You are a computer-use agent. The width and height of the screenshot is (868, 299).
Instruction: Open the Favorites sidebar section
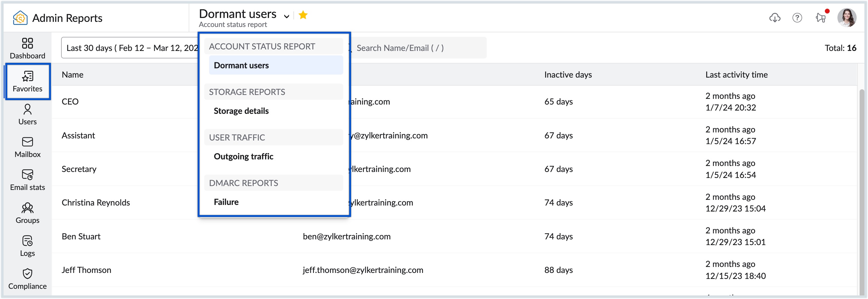click(x=27, y=81)
